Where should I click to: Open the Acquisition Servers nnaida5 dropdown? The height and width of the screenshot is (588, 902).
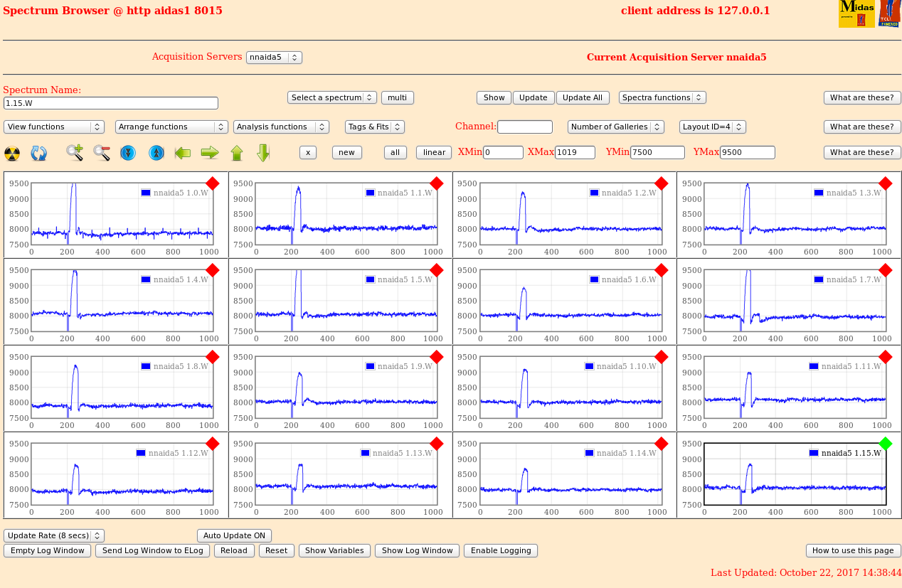pos(274,58)
